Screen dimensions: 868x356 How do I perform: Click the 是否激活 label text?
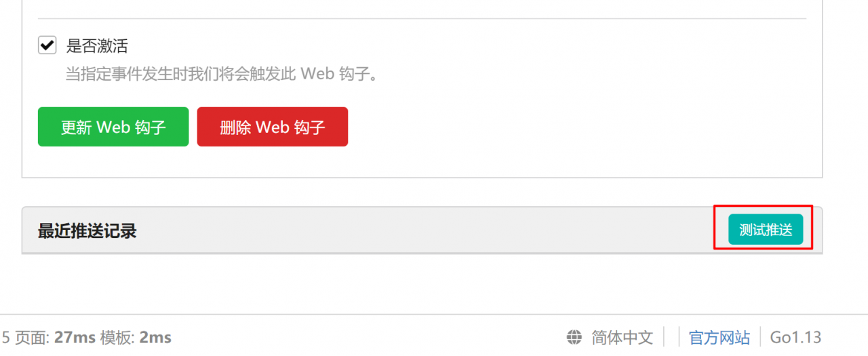tap(97, 46)
